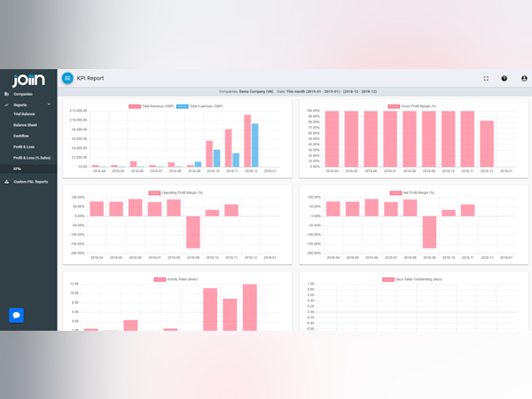The width and height of the screenshot is (532, 399).
Task: Toggle Days Sales Outstanding legend swatch
Action: (x=388, y=279)
